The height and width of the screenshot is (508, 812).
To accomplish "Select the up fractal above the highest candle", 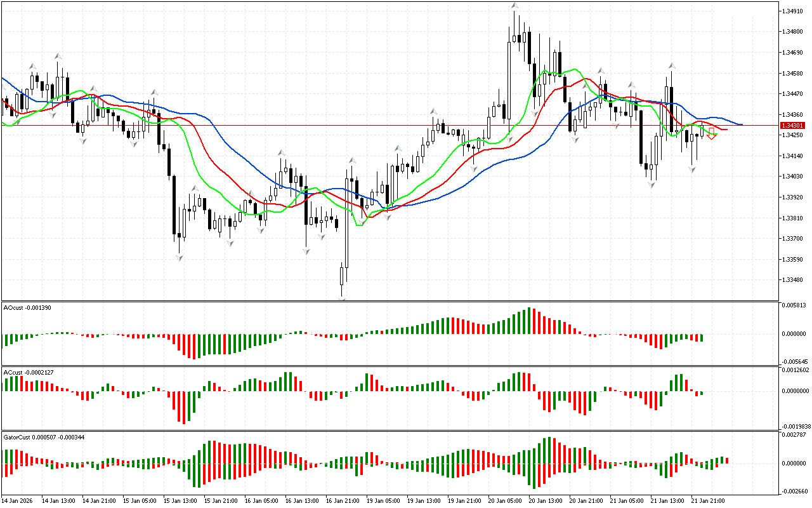I will (x=515, y=5).
